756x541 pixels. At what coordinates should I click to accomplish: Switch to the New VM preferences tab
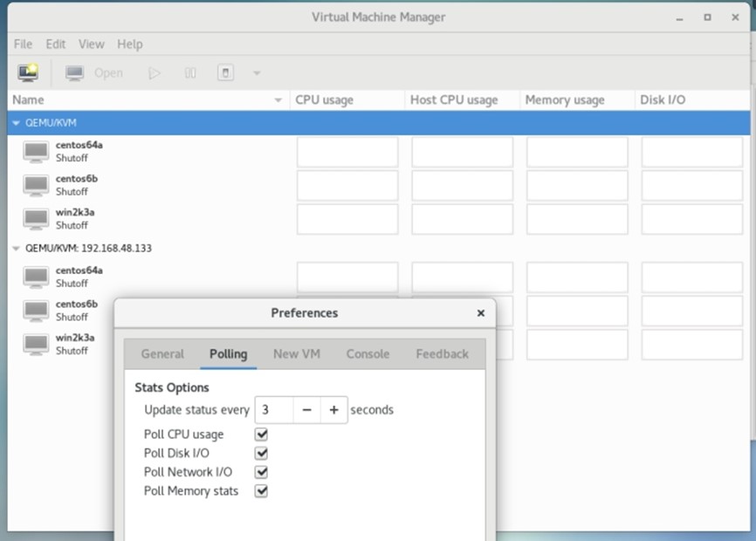[297, 354]
